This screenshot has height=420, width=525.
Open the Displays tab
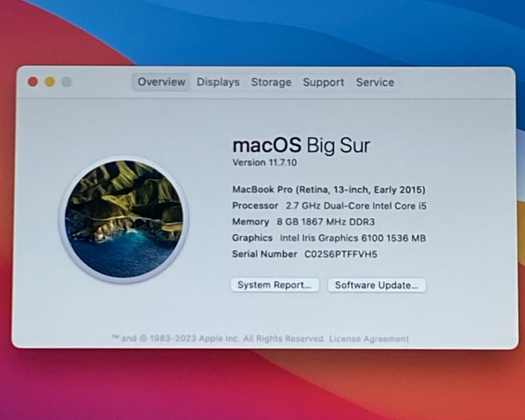tap(218, 83)
